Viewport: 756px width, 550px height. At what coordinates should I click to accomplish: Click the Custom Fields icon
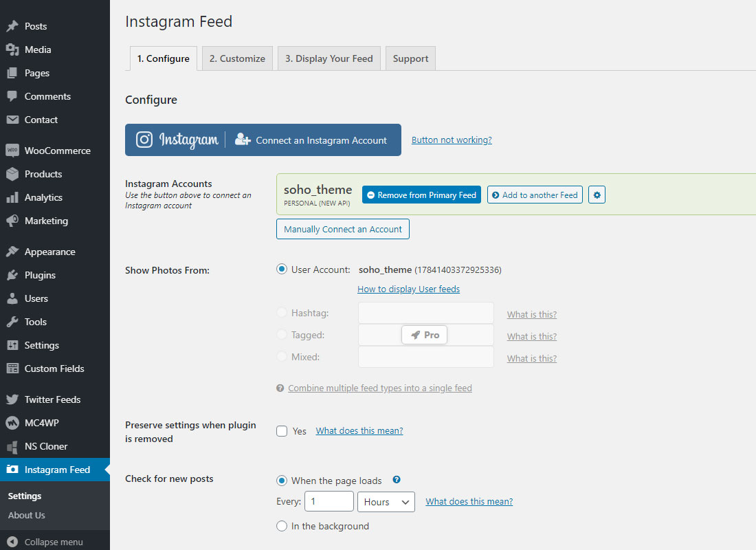coord(12,368)
